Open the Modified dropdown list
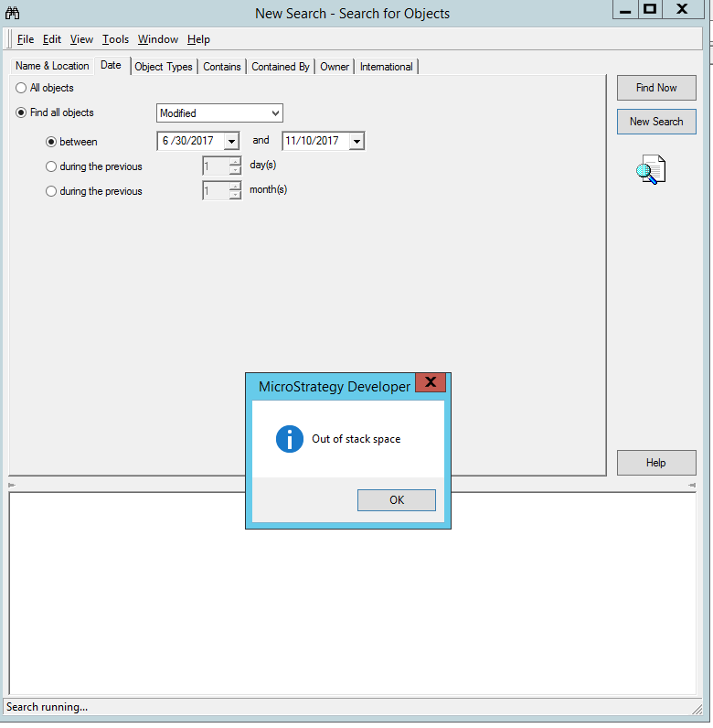This screenshot has width=713, height=728. (x=275, y=113)
